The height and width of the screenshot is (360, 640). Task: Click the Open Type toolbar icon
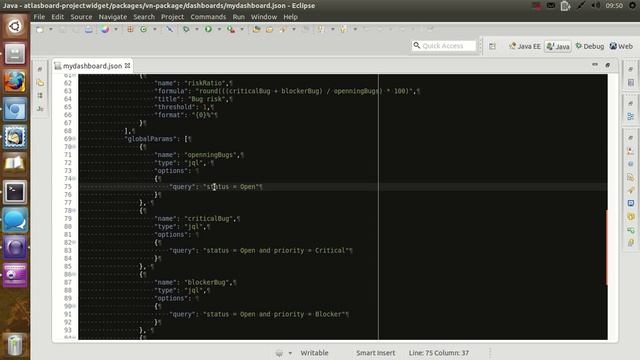(256, 29)
